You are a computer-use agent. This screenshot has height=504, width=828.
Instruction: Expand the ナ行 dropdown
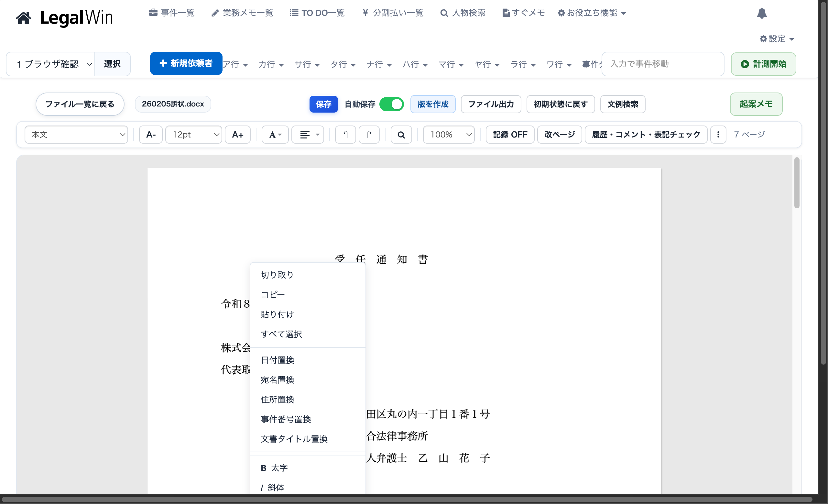click(379, 64)
